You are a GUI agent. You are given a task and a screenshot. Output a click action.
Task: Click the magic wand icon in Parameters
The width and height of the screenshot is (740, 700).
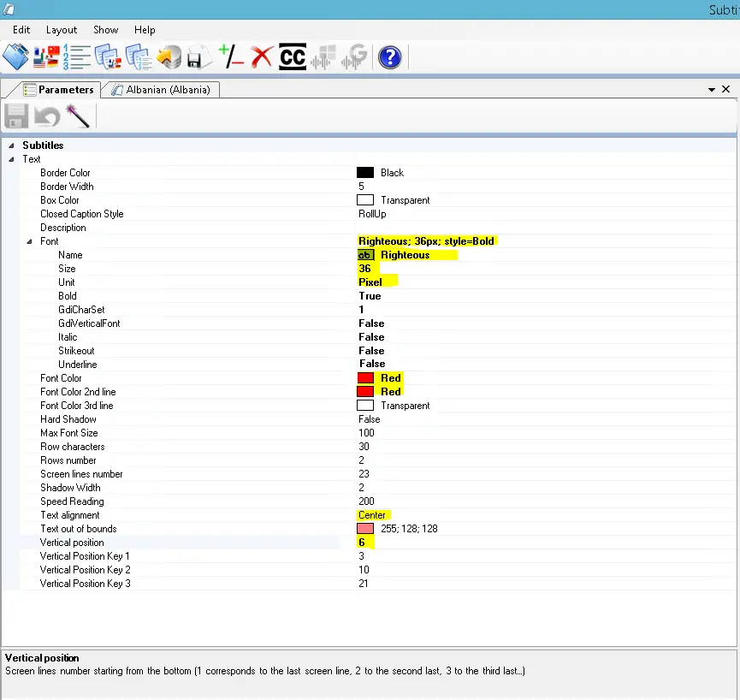[78, 116]
